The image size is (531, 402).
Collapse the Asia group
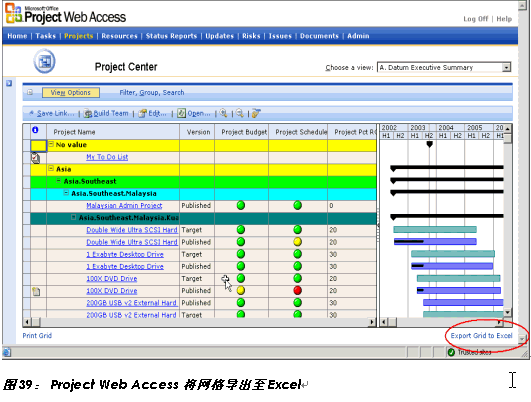[x=51, y=168]
